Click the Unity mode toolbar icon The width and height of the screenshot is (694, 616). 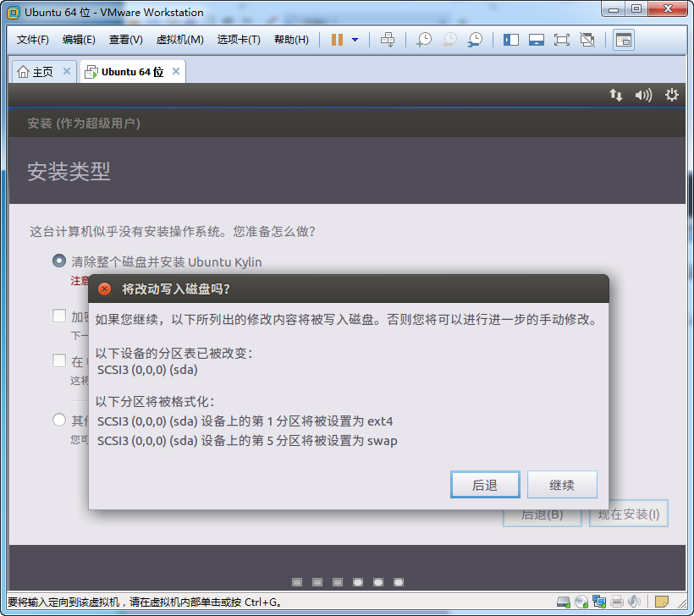[587, 40]
